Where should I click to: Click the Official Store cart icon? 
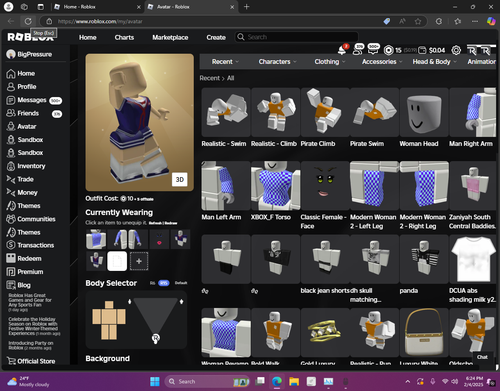pos(11,361)
